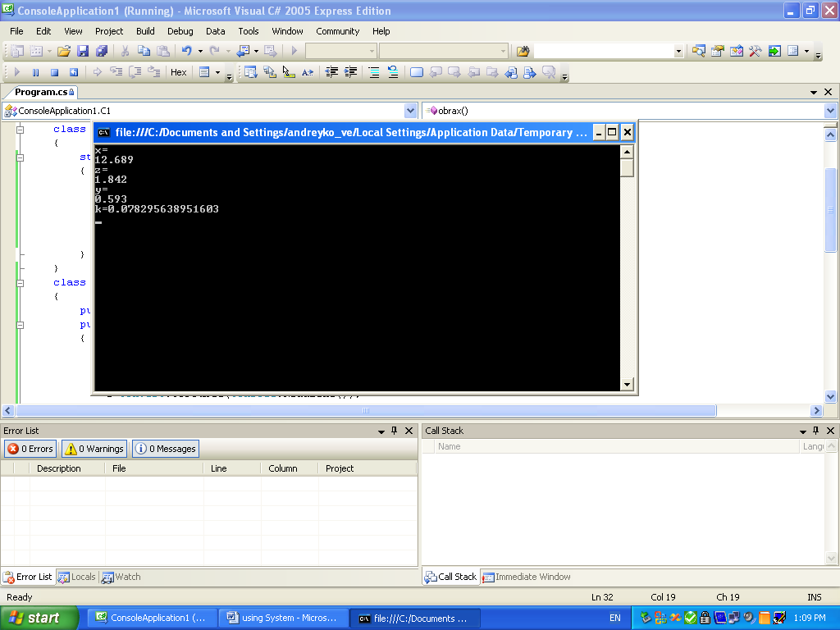Viewport: 840px width, 630px height.
Task: Toggle the 0 Messages filter button
Action: (166, 449)
